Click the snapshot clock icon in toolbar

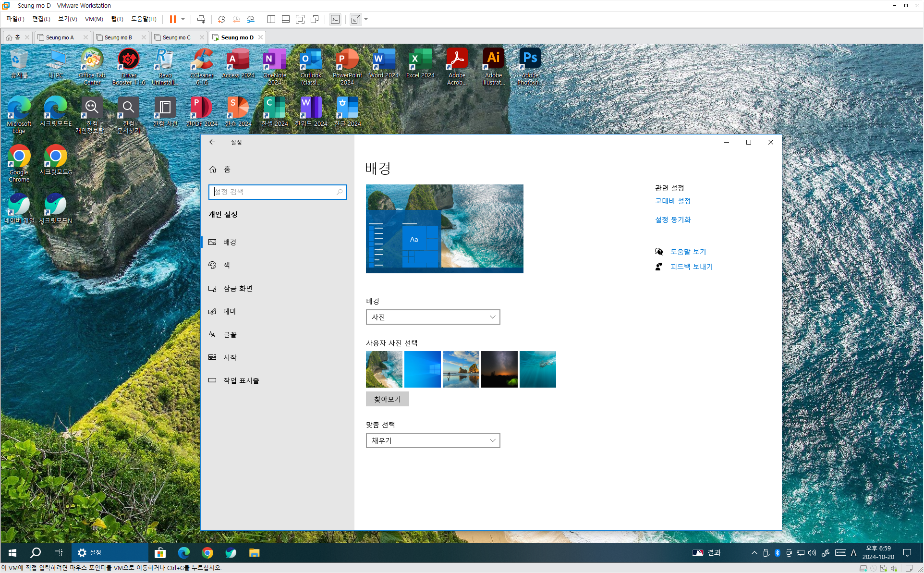(x=221, y=19)
